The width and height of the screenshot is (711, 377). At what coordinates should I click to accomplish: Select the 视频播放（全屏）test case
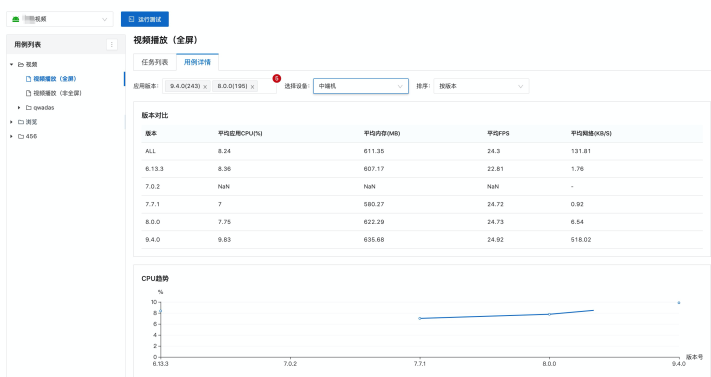coord(55,79)
